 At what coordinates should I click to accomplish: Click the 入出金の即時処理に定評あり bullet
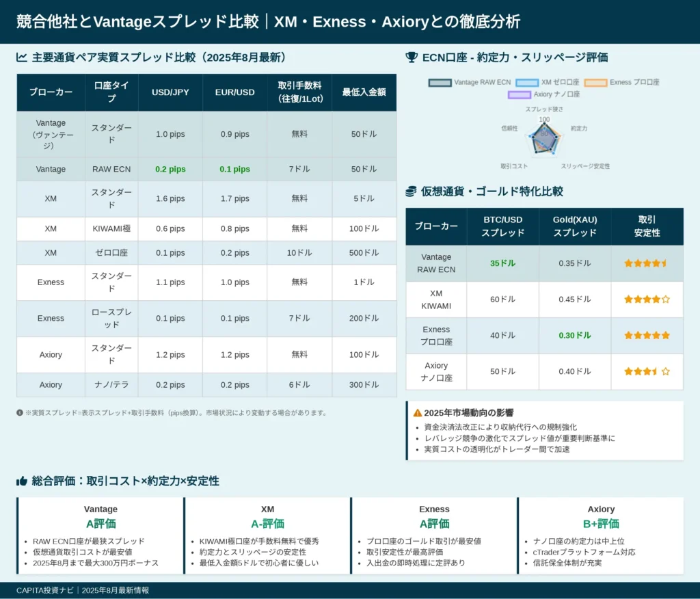(x=416, y=563)
